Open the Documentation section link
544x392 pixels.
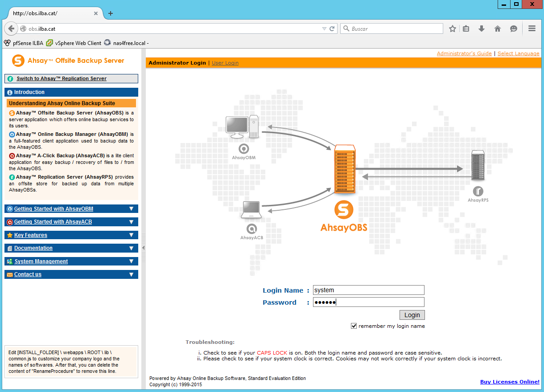(33, 248)
